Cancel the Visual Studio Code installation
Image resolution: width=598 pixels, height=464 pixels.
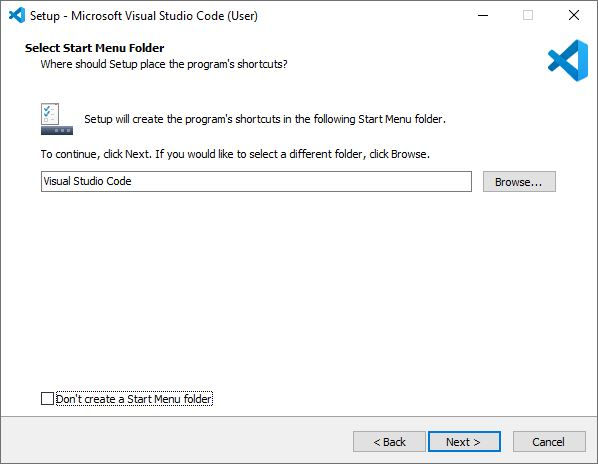[x=549, y=442]
